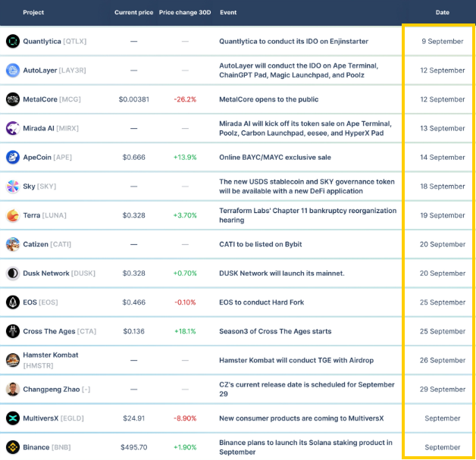Click Terra price change +3.70%

[185, 215]
